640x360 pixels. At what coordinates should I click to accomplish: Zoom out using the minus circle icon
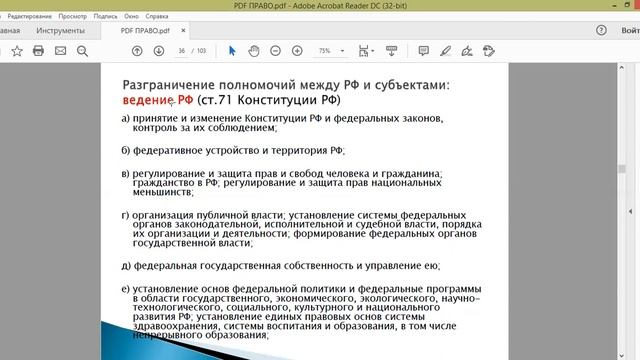coord(276,51)
